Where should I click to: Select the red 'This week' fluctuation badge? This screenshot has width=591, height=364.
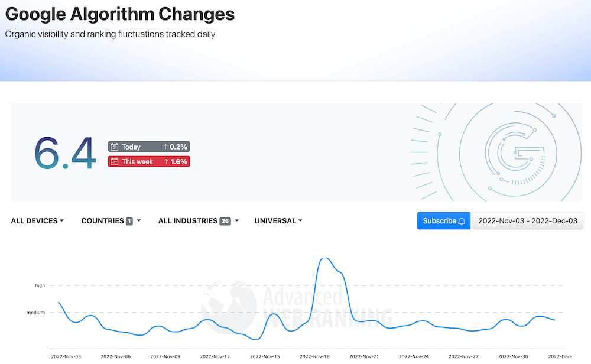tap(148, 161)
